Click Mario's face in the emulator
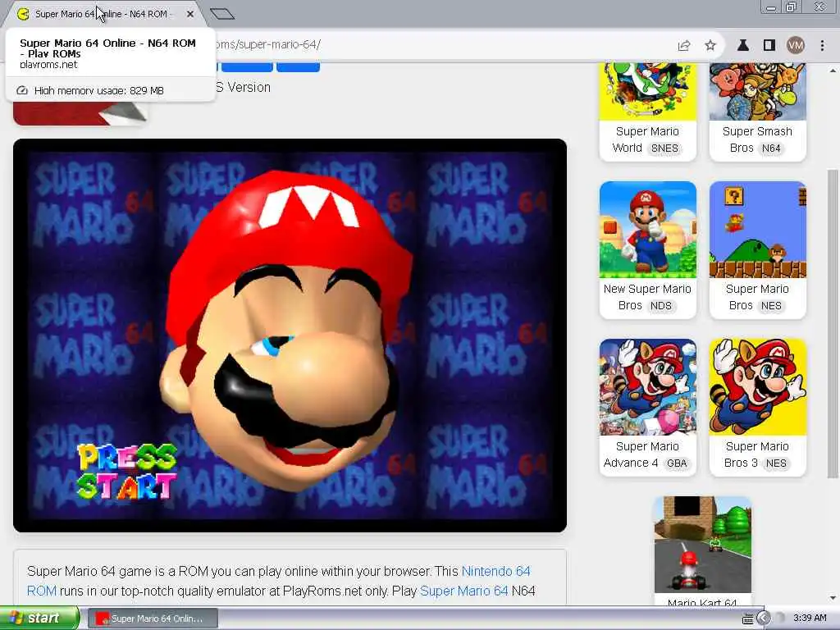Image resolution: width=840 pixels, height=630 pixels. coord(286,330)
